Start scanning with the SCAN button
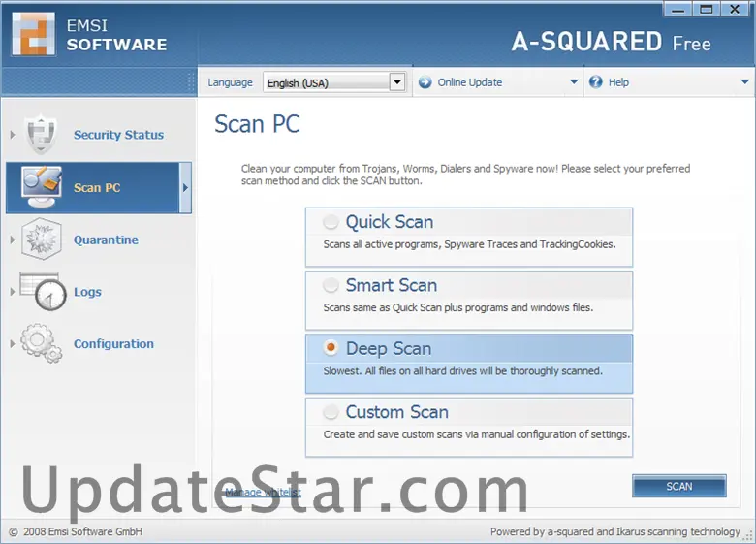 click(x=678, y=486)
